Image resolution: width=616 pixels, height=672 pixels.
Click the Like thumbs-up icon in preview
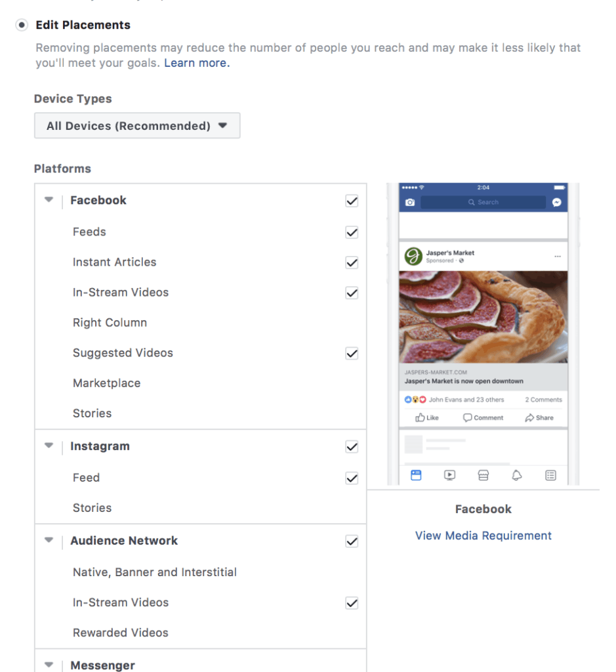coord(420,417)
